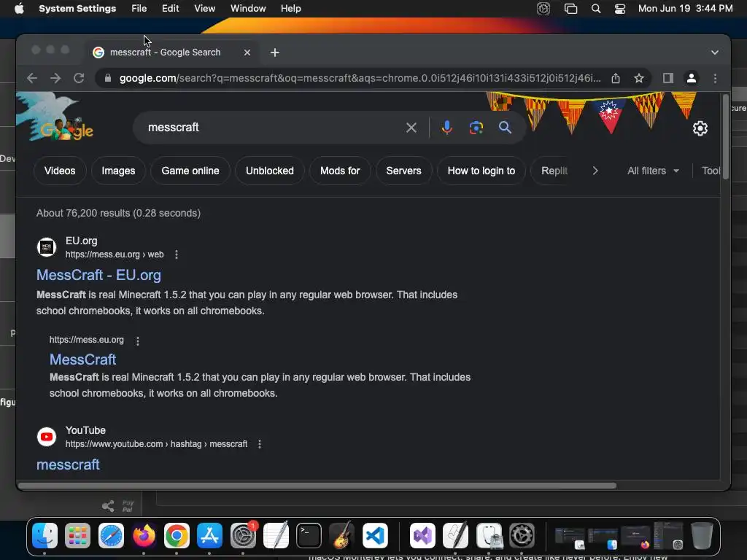Viewport: 747px width, 560px height.
Task: Open options for the mess.eu.org sub-result
Action: click(x=138, y=341)
